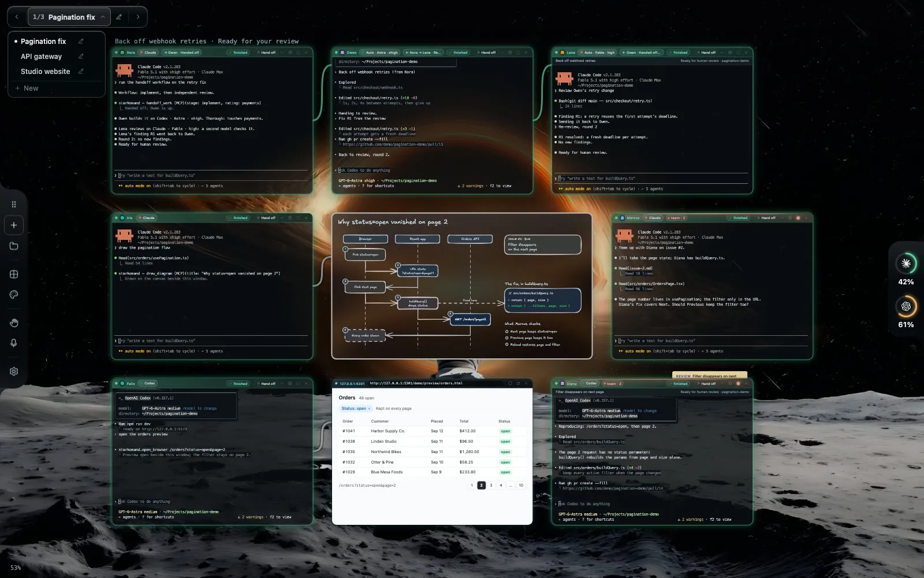The width and height of the screenshot is (924, 578).
Task: Click the pencil icon beside Studio website
Action: pyautogui.click(x=81, y=72)
